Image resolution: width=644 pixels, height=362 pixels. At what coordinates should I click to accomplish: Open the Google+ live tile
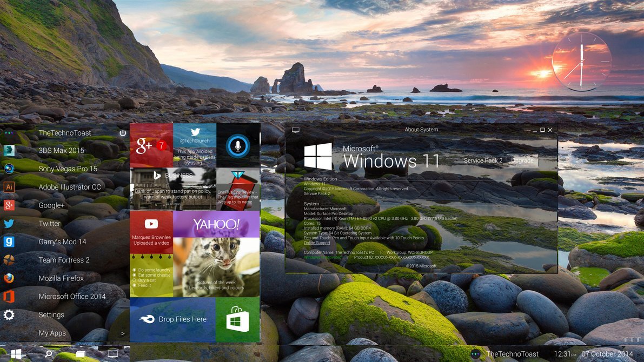coord(151,145)
